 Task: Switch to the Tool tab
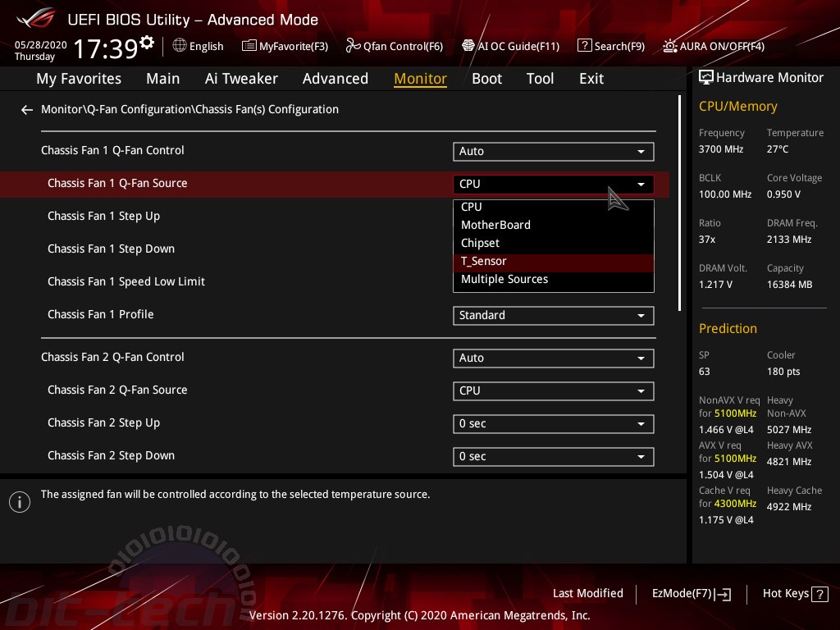(540, 79)
